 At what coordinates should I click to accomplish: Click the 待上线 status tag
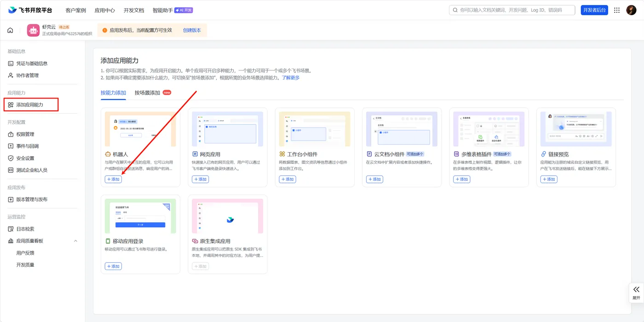(x=64, y=27)
